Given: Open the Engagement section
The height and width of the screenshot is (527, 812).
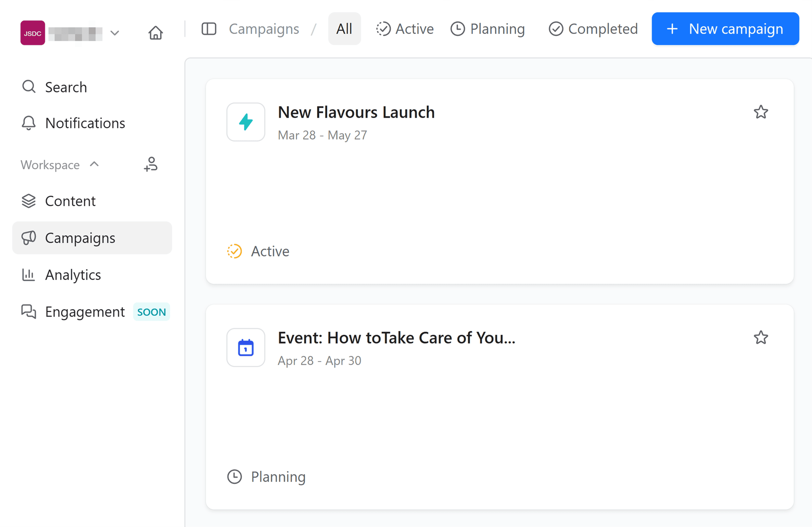Looking at the screenshot, I should [x=85, y=312].
